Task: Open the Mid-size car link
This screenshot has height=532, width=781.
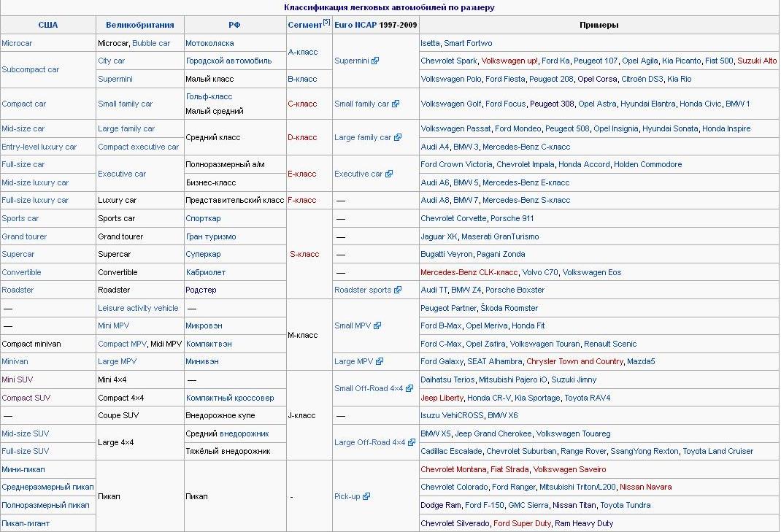Action: pyautogui.click(x=23, y=128)
